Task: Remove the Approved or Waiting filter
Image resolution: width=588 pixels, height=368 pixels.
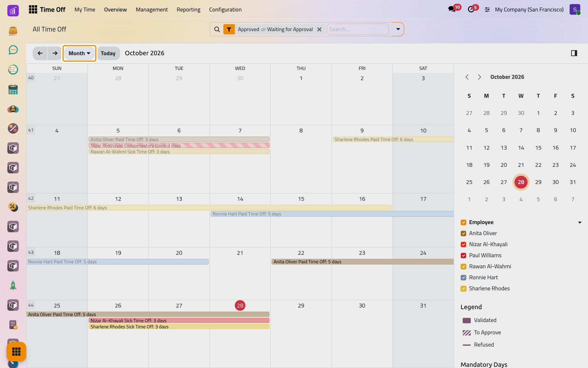Action: [319, 29]
